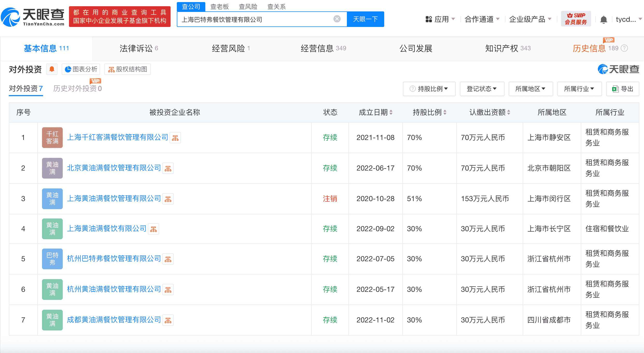
Task: Switch to the 查老板 search tab
Action: click(x=220, y=6)
